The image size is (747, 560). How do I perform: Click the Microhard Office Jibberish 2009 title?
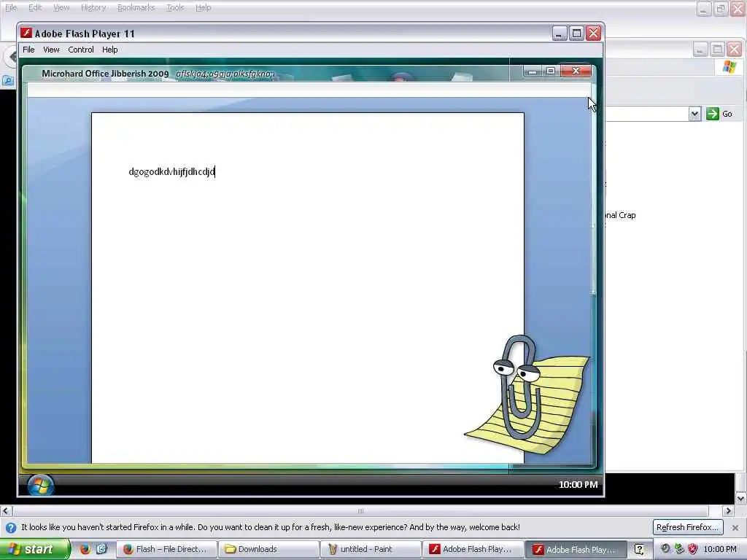[x=105, y=74]
